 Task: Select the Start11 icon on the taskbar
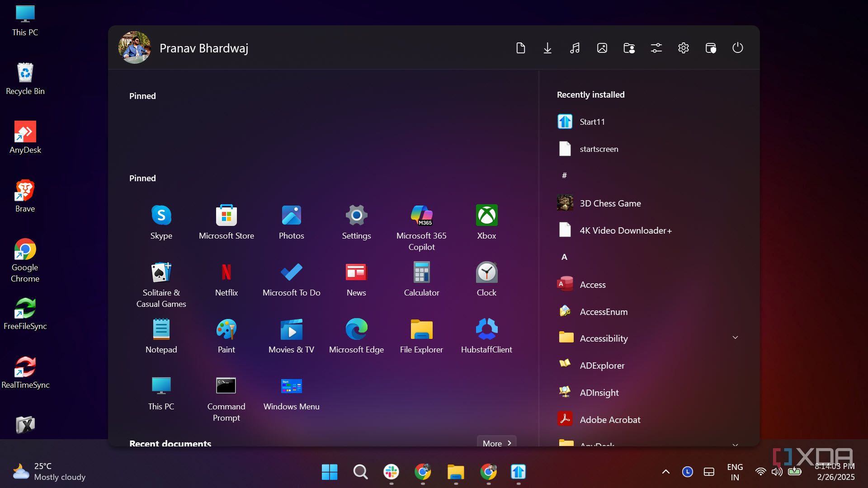coord(518,472)
